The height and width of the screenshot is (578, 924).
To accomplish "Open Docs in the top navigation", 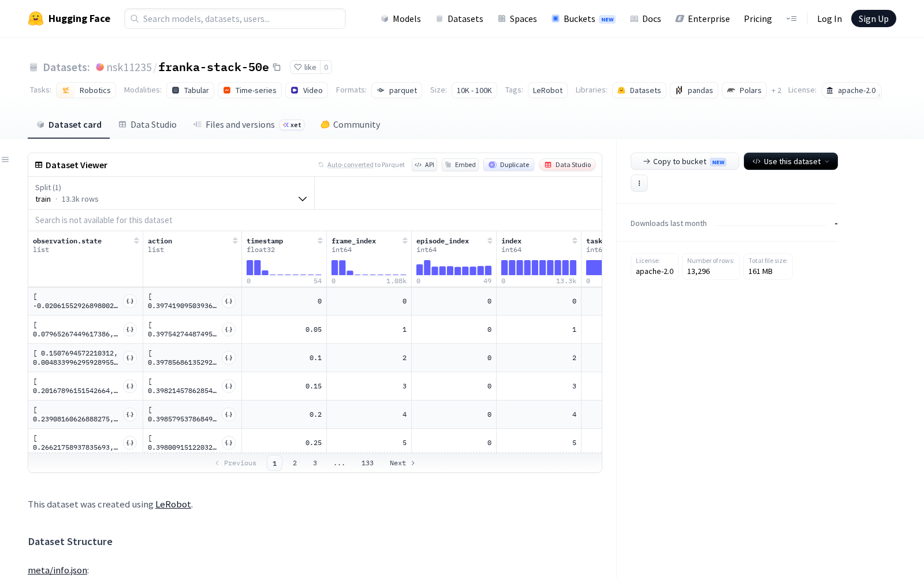I will [645, 18].
